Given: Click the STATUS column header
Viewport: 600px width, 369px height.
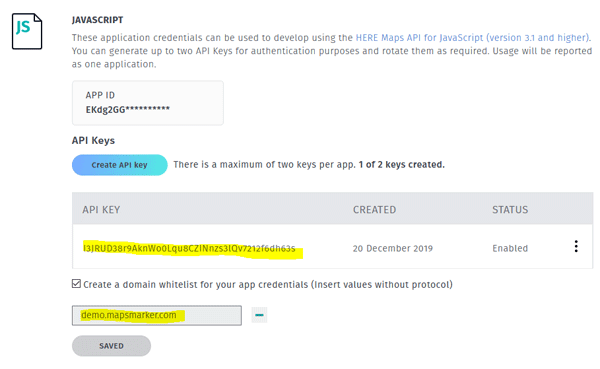Looking at the screenshot, I should (510, 210).
